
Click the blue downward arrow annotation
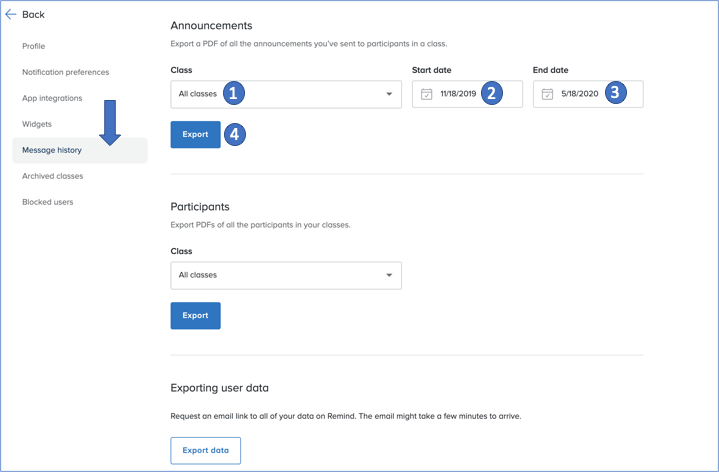click(x=110, y=122)
